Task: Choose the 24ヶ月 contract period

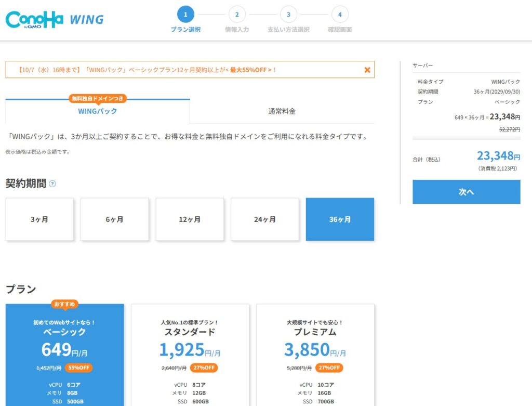Action: point(265,219)
